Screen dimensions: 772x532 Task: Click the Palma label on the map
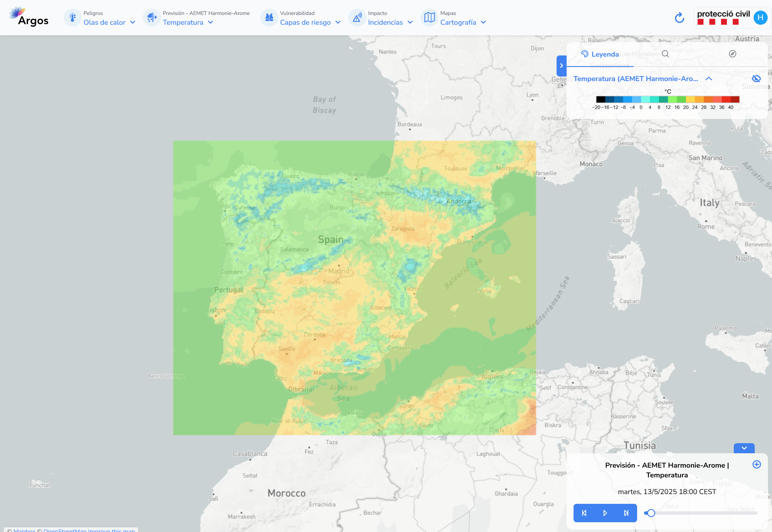point(483,291)
